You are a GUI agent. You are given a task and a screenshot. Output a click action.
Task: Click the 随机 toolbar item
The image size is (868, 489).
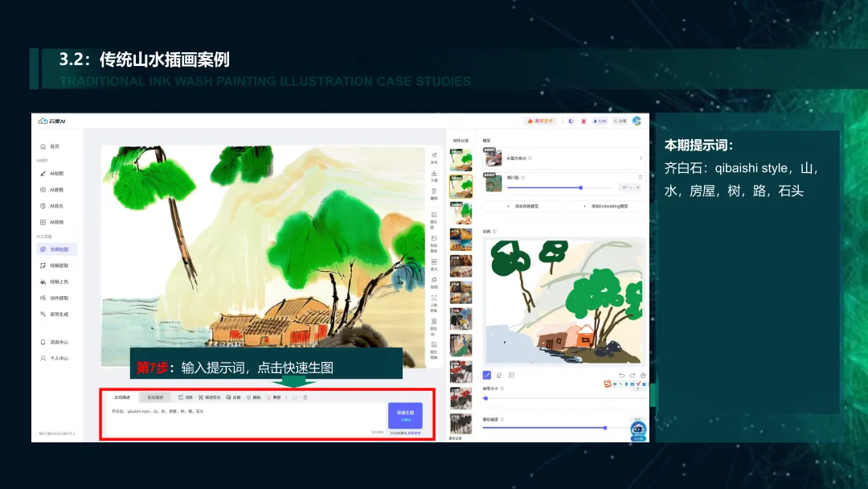[253, 397]
